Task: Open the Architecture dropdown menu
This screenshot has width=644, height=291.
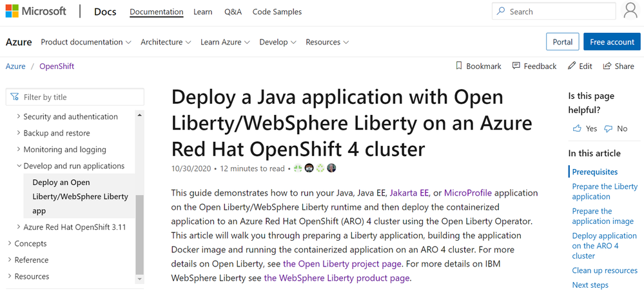Action: 166,42
